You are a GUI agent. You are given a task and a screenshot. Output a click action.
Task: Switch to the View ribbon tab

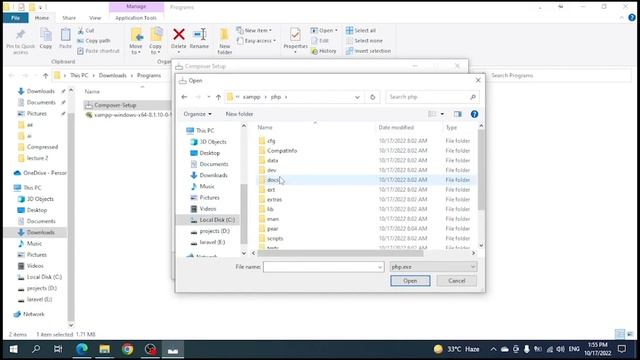point(95,18)
